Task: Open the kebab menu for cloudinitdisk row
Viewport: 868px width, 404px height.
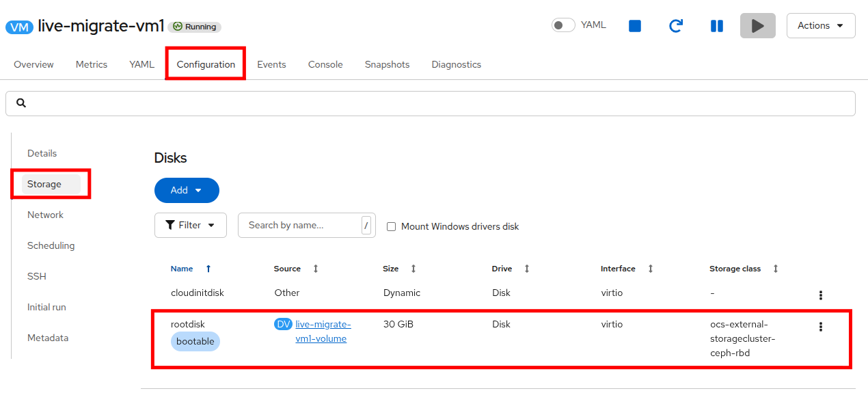Action: coord(820,295)
